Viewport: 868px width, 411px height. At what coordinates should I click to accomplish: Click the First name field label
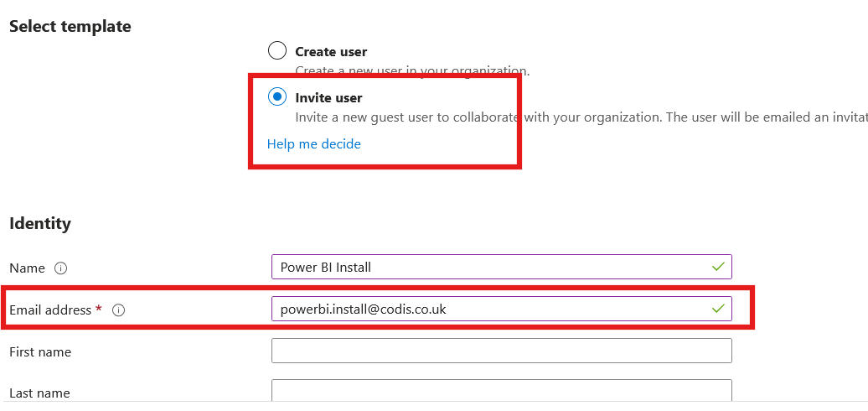(x=40, y=352)
